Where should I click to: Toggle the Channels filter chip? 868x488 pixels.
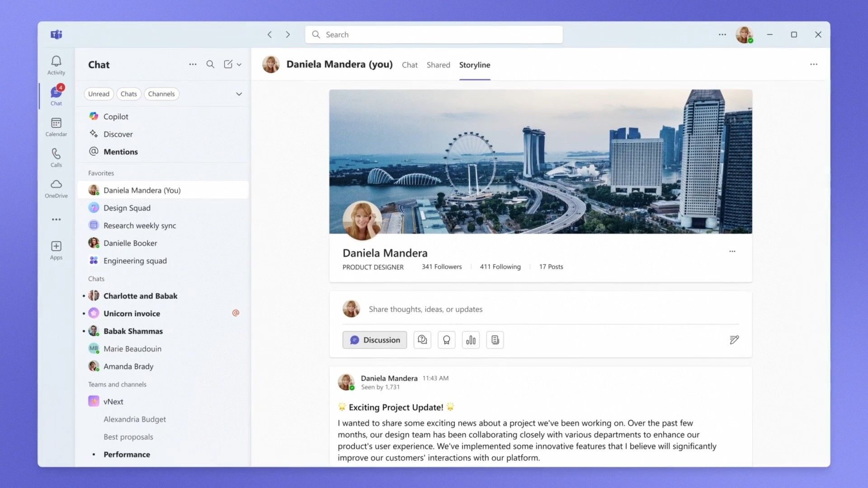coord(161,94)
